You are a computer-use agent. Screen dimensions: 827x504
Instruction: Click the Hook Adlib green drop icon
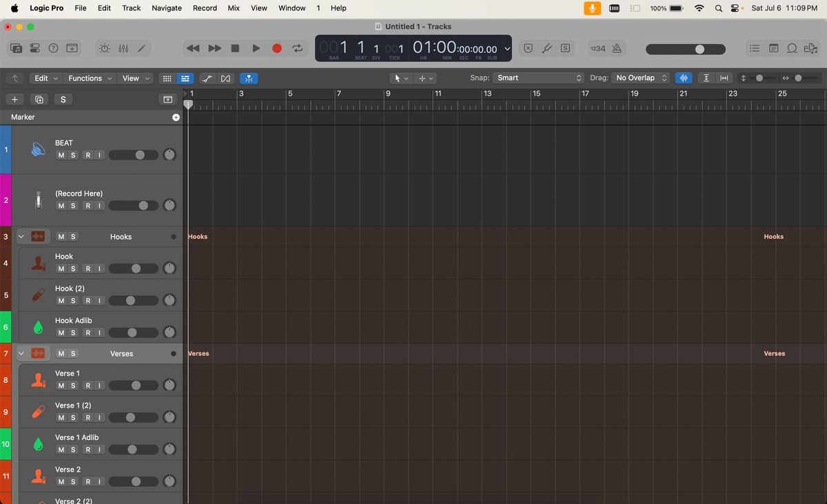(x=39, y=327)
